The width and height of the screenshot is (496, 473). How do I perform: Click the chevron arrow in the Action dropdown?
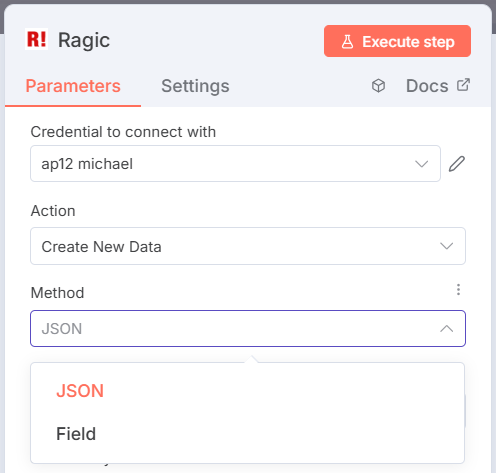[446, 246]
